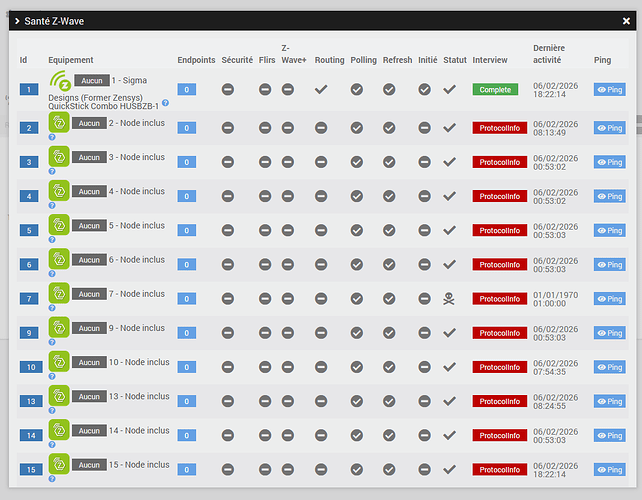Open help icon under node 7 icon
The image size is (642, 500).
click(52, 308)
